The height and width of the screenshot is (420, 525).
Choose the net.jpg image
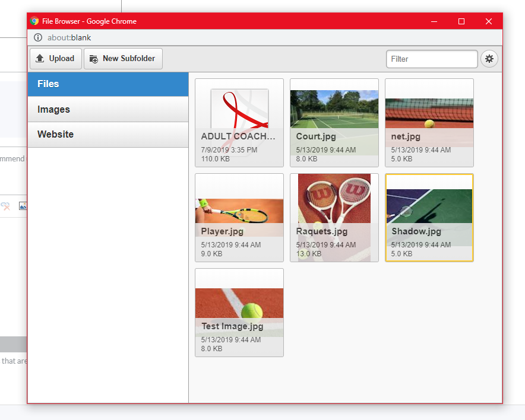pyautogui.click(x=429, y=123)
